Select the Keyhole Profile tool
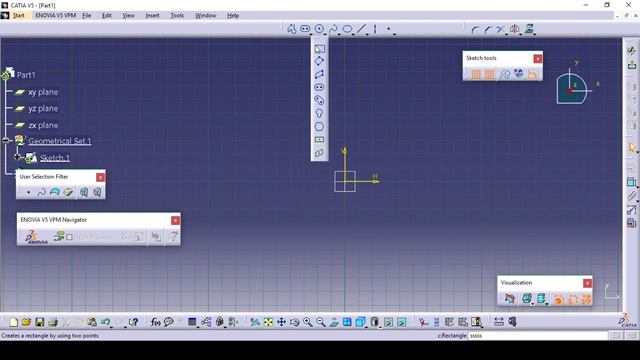The image size is (640, 360). [320, 113]
